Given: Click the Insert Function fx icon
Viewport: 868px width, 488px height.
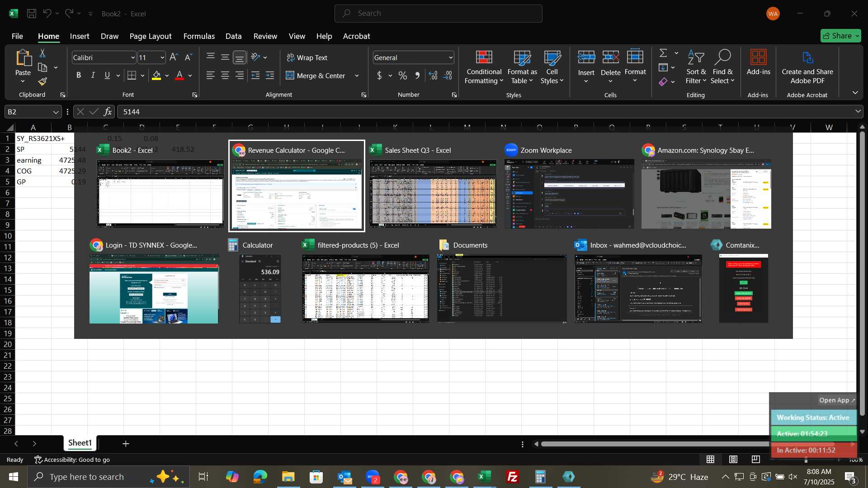Looking at the screenshot, I should pos(108,112).
